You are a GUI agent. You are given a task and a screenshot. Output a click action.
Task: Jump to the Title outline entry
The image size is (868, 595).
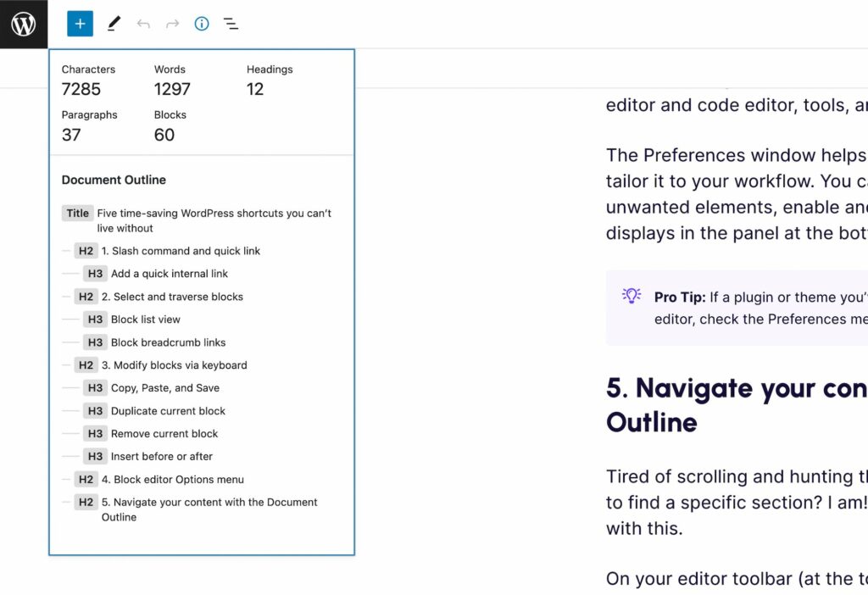(x=197, y=220)
